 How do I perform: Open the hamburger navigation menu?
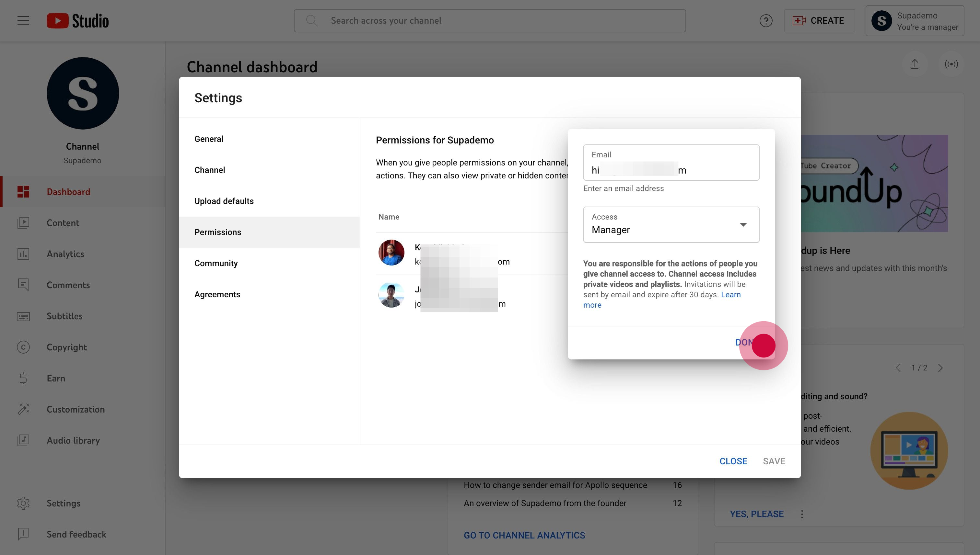(x=23, y=21)
